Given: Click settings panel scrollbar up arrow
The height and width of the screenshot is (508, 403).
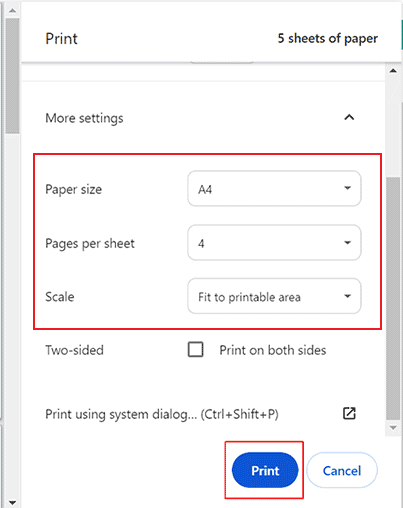Looking at the screenshot, I should [x=393, y=71].
